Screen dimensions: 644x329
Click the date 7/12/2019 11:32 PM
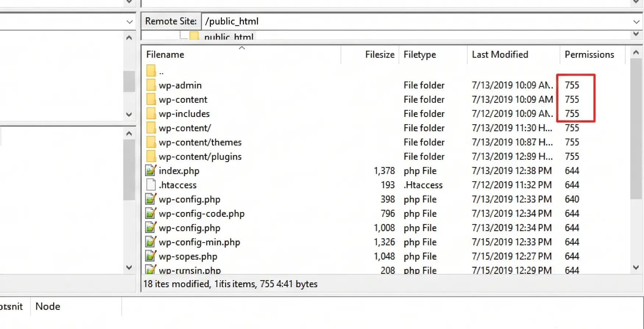pyautogui.click(x=512, y=185)
